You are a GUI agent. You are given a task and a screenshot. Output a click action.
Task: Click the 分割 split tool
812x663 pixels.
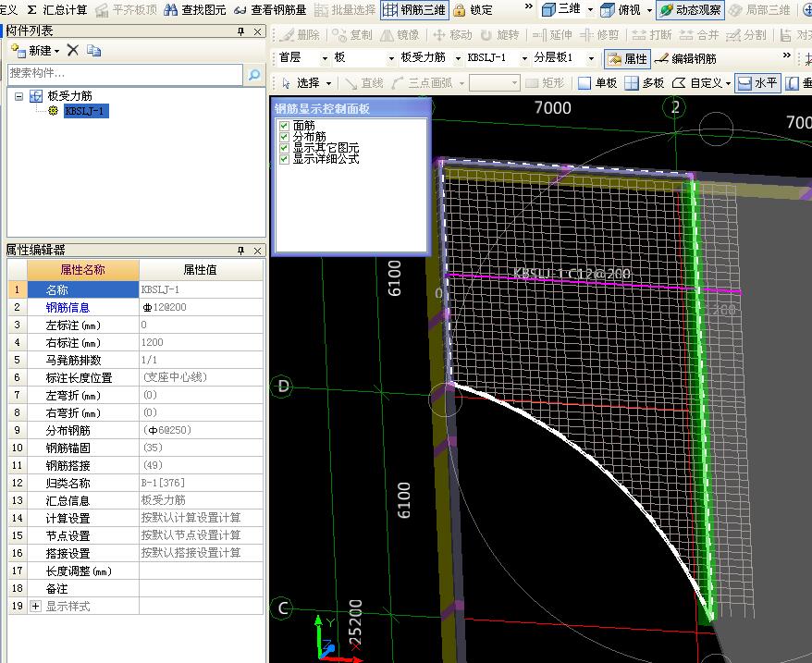pyautogui.click(x=745, y=35)
